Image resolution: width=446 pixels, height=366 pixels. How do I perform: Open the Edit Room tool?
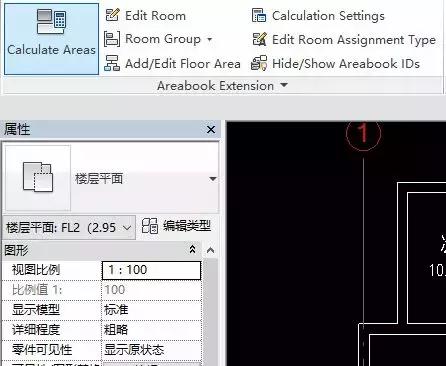[x=145, y=15]
